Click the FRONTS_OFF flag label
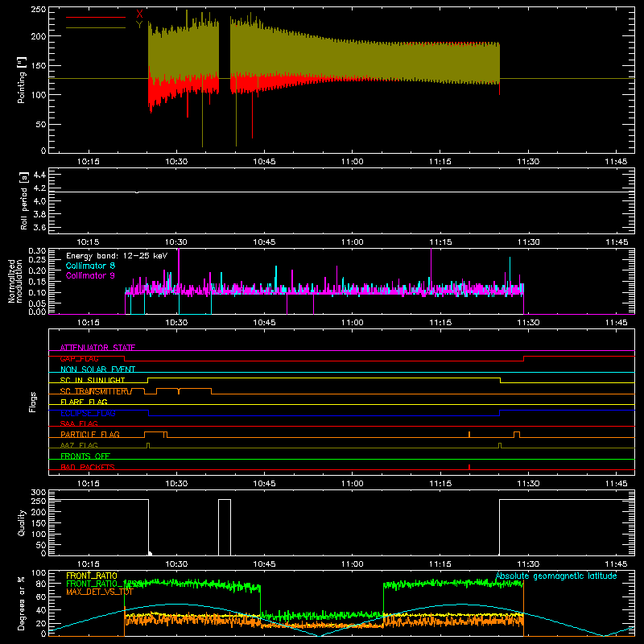644x644 pixels. [x=85, y=456]
